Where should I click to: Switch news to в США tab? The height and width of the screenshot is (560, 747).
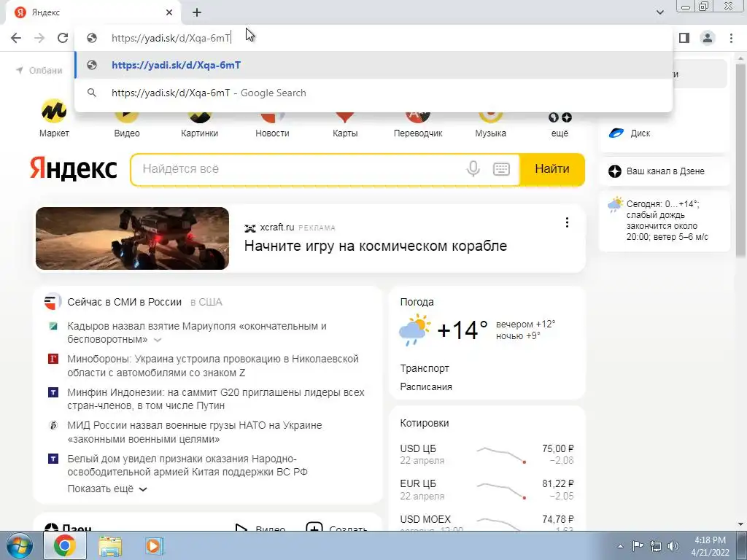click(206, 302)
